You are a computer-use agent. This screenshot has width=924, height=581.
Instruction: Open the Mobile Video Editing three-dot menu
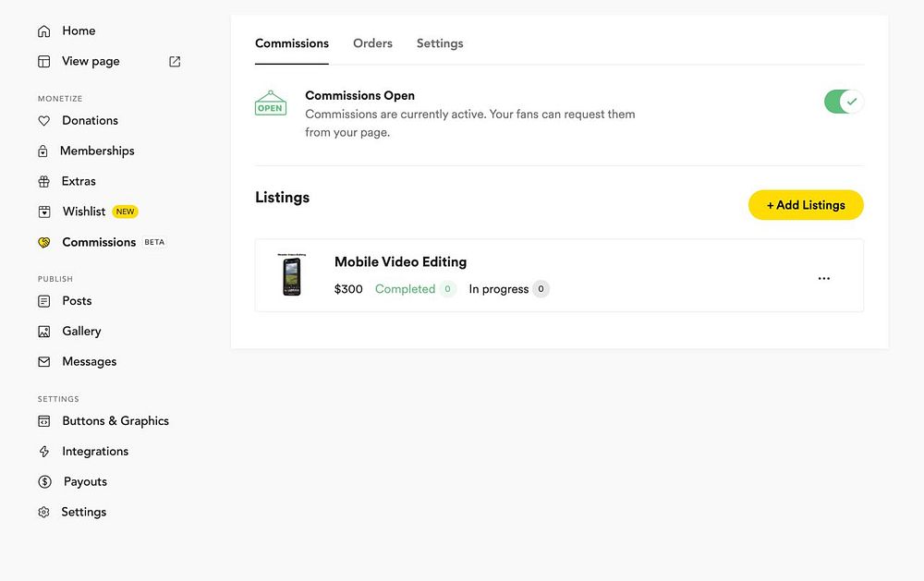point(824,278)
